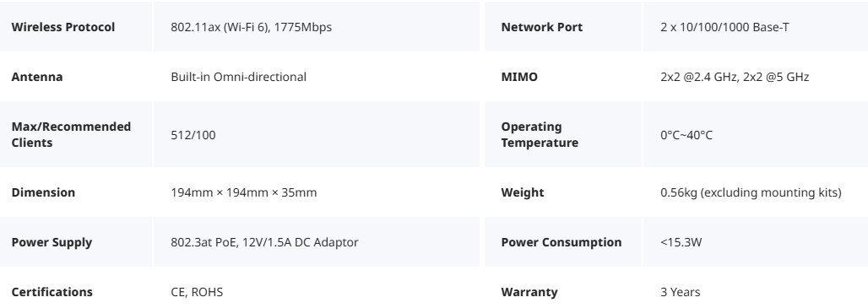The width and height of the screenshot is (868, 308).
Task: Click the MIMO label
Action: 519,77
